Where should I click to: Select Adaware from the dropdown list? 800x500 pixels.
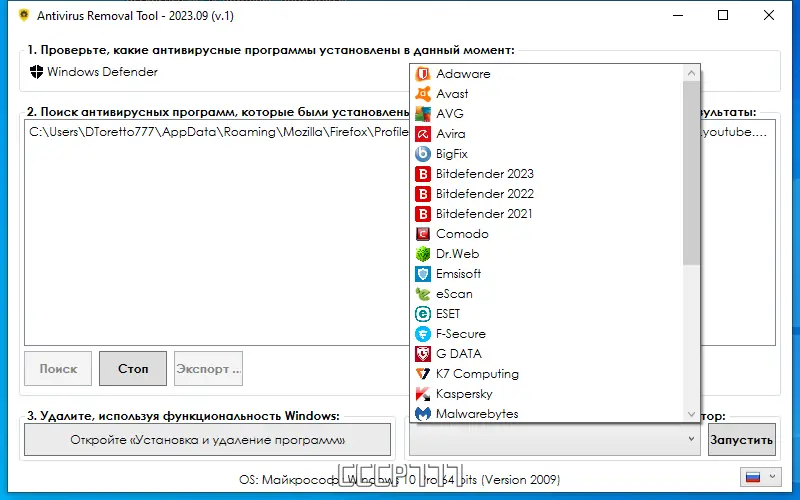[547, 74]
